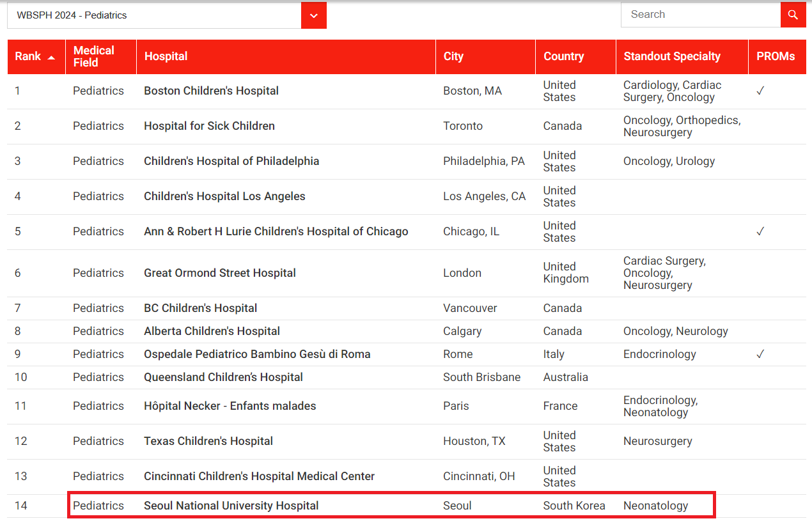This screenshot has width=812, height=521.
Task: Click the Neonatology cell in Seoul row
Action: coord(656,506)
